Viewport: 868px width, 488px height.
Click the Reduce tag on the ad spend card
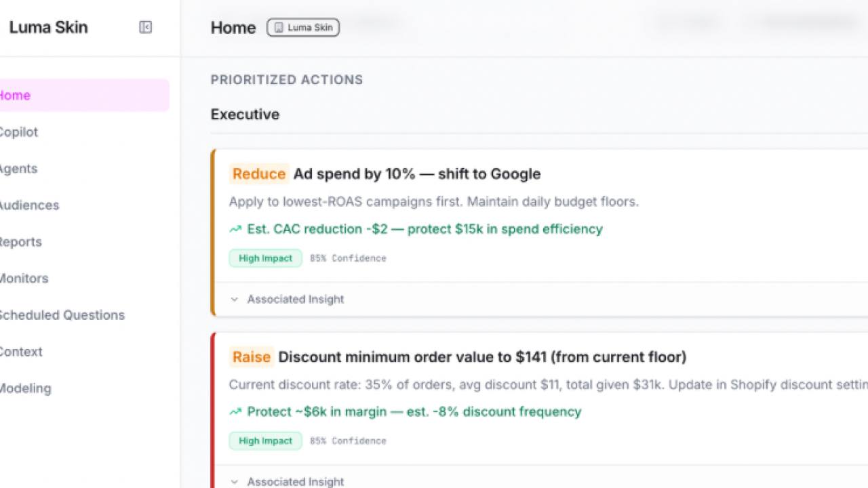coord(259,174)
